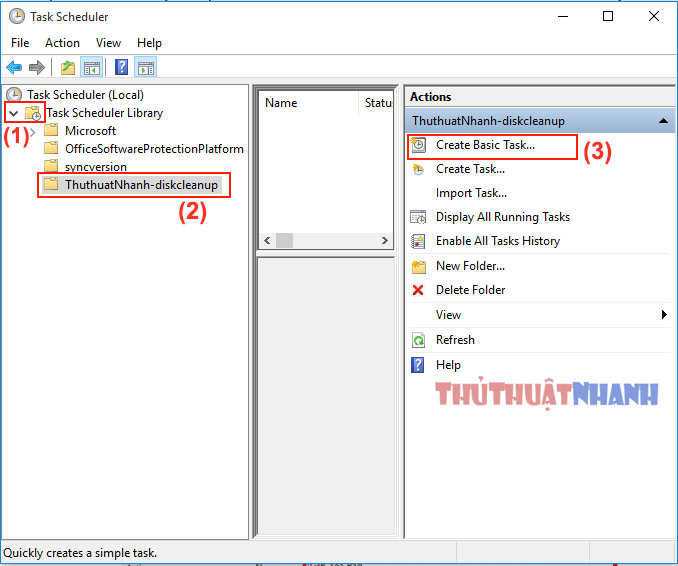Click the green Refresh icon
This screenshot has height=566, width=678.
(418, 340)
